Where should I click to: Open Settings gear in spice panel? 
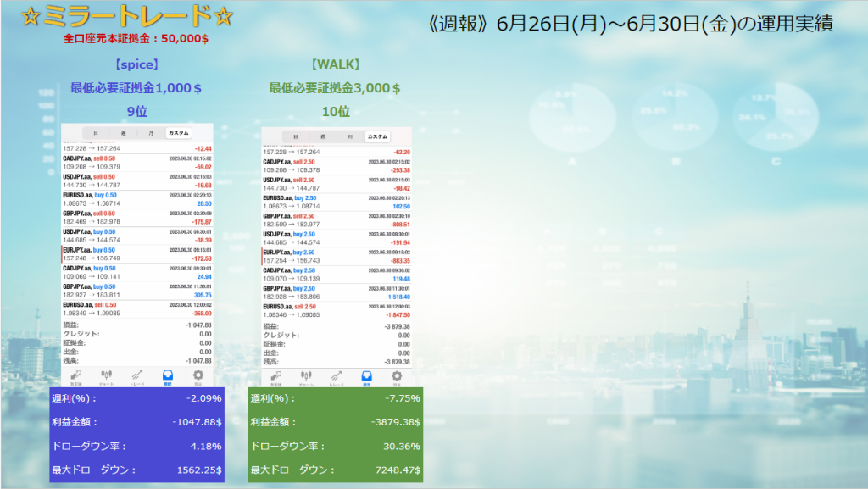point(198,375)
